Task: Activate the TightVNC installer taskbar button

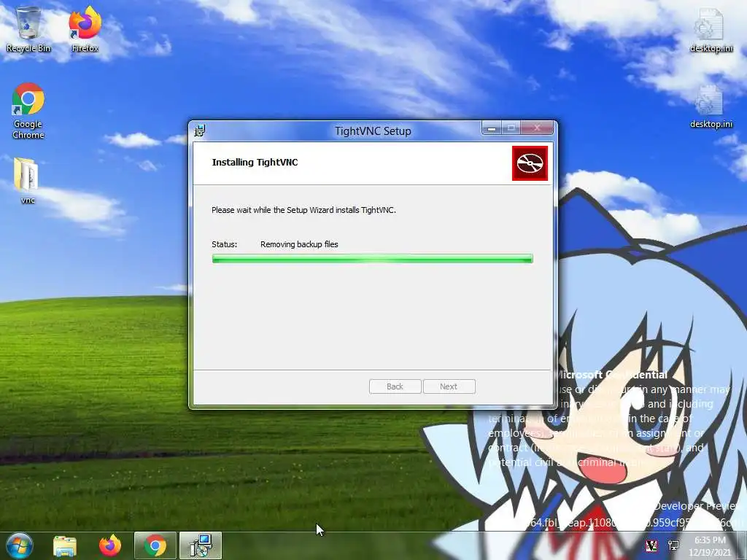Action: (201, 545)
